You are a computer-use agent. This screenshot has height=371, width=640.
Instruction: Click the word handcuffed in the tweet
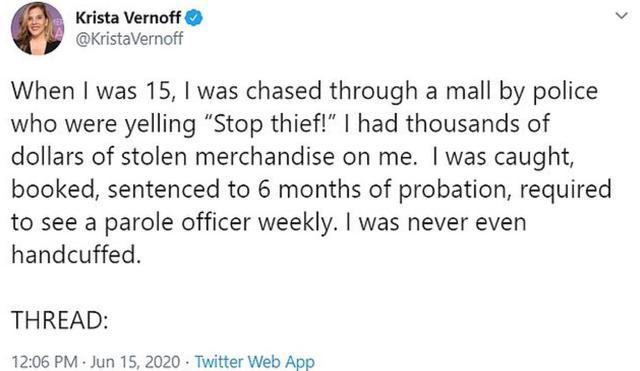point(76,255)
